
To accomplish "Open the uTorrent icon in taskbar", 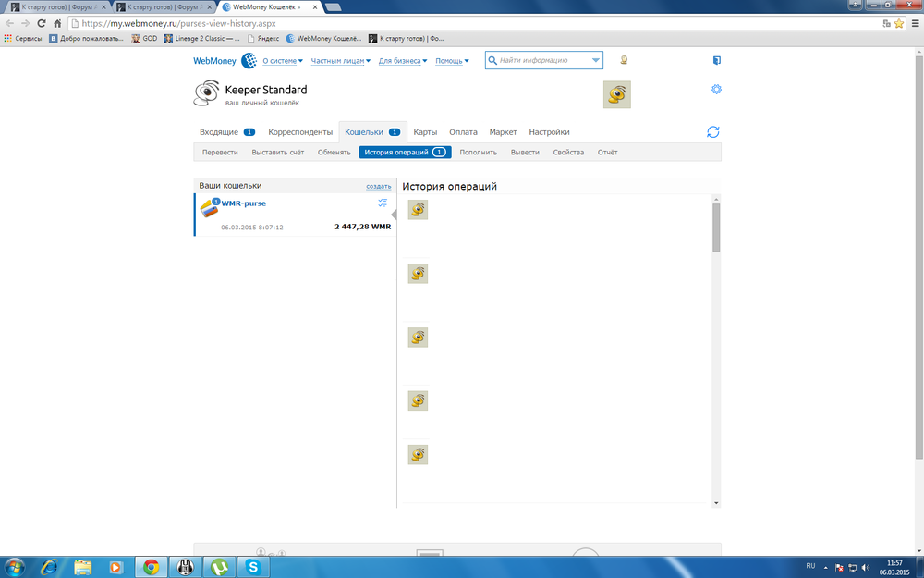I will (x=219, y=567).
